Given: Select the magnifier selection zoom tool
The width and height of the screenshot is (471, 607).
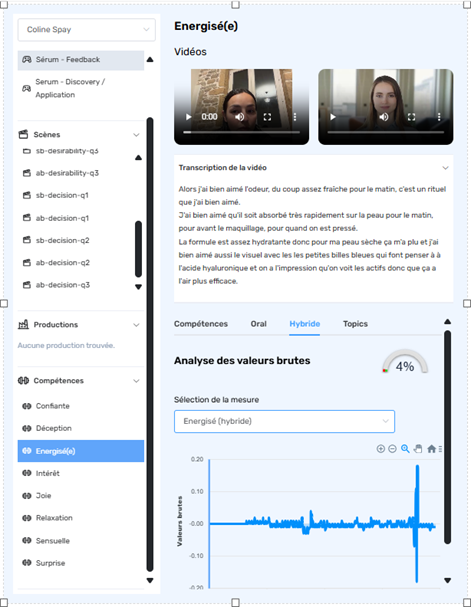Looking at the screenshot, I should [x=405, y=449].
